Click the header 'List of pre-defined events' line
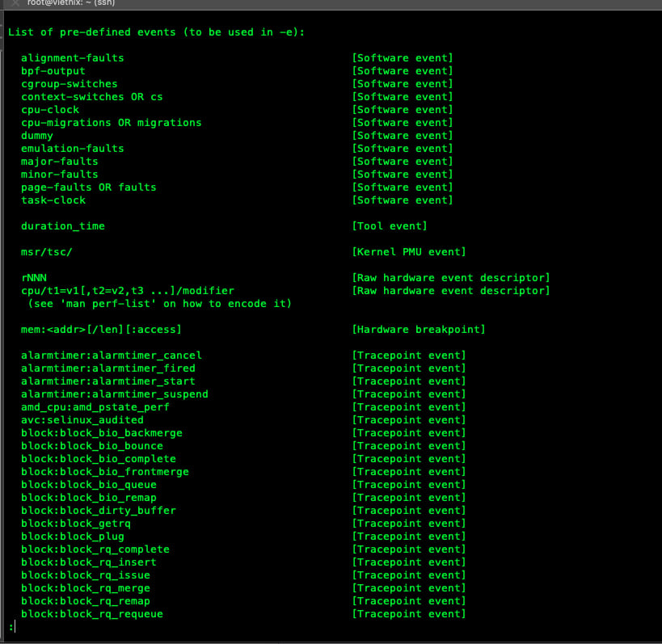This screenshot has height=644, width=662. [x=156, y=32]
